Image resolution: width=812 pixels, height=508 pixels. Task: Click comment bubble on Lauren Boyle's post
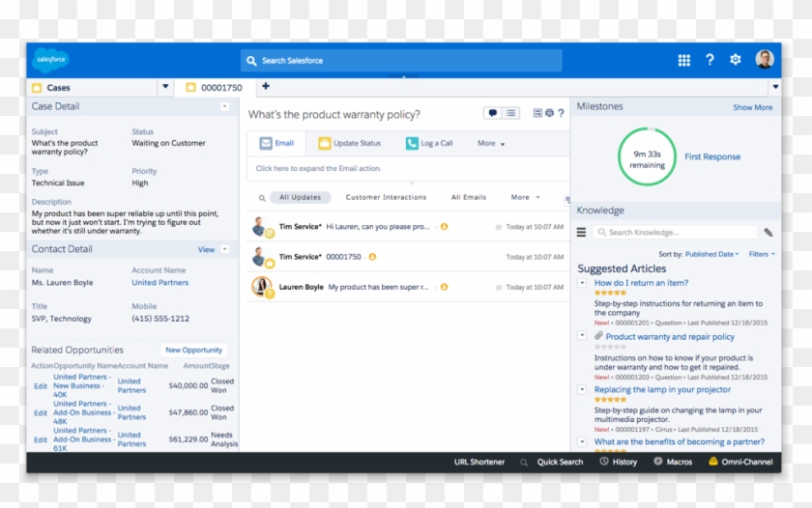pos(498,287)
